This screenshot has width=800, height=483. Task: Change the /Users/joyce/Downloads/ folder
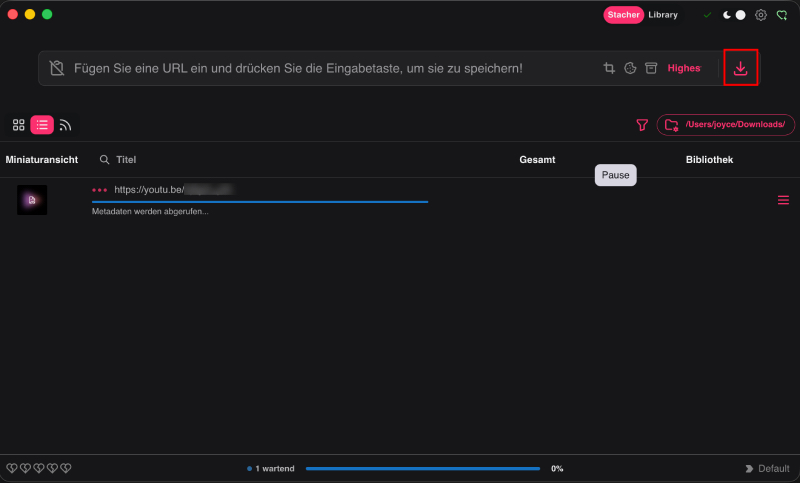pyautogui.click(x=726, y=125)
